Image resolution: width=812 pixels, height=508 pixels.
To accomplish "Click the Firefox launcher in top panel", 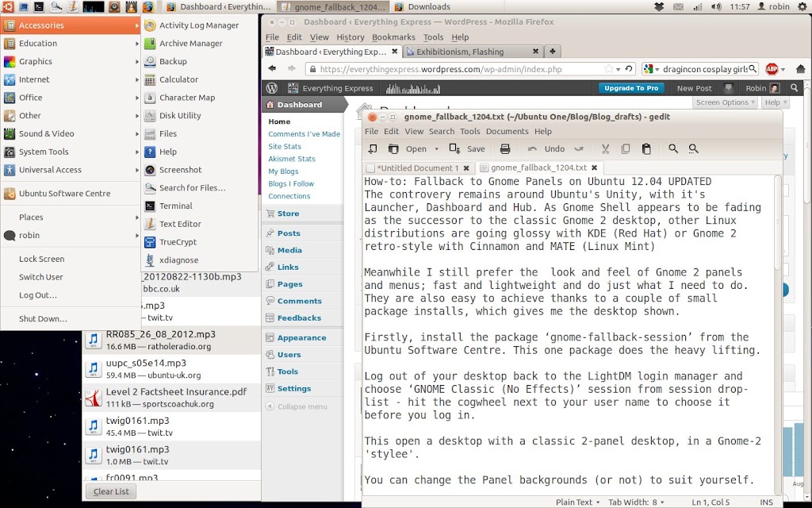I will coord(148,6).
